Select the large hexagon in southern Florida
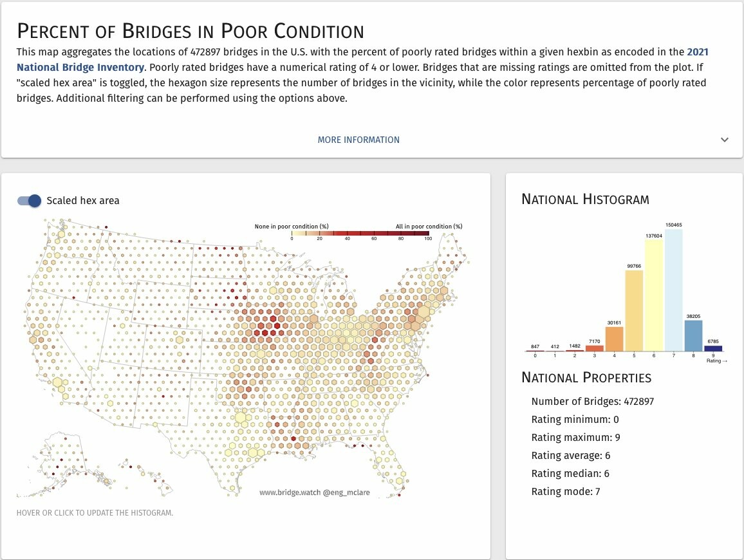 (x=400, y=480)
